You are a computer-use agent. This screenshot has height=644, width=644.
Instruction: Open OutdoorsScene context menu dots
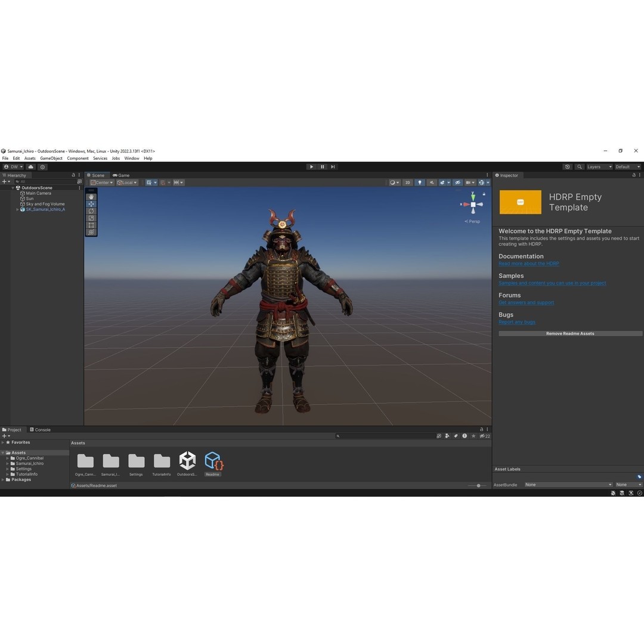click(x=79, y=188)
